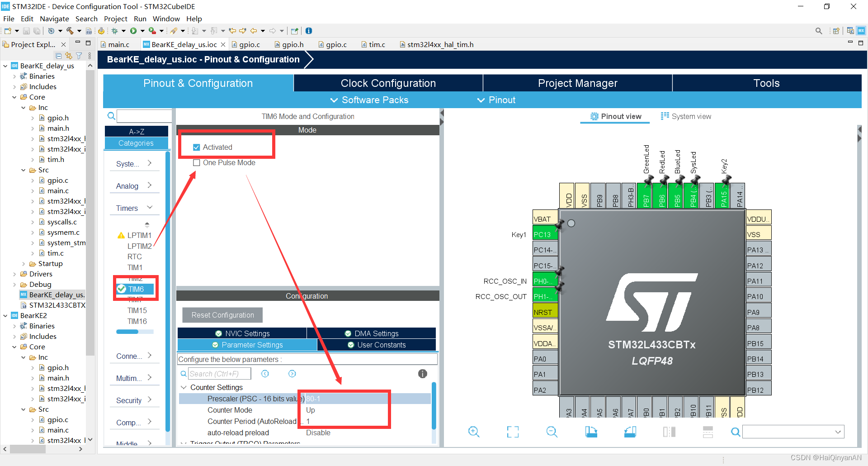Collapse the Src folder under Core
This screenshot has height=466, width=868.
[23, 170]
